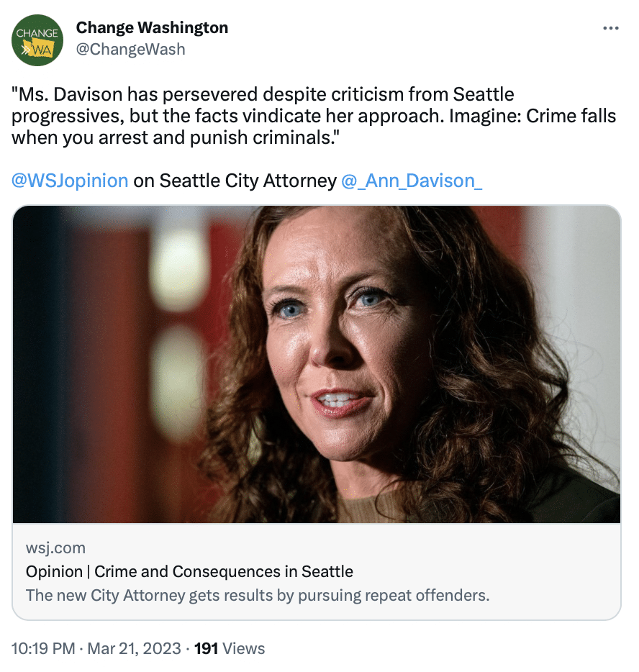This screenshot has height=672, width=639.
Task: Visit the @ChangeWash handle
Action: 130,50
